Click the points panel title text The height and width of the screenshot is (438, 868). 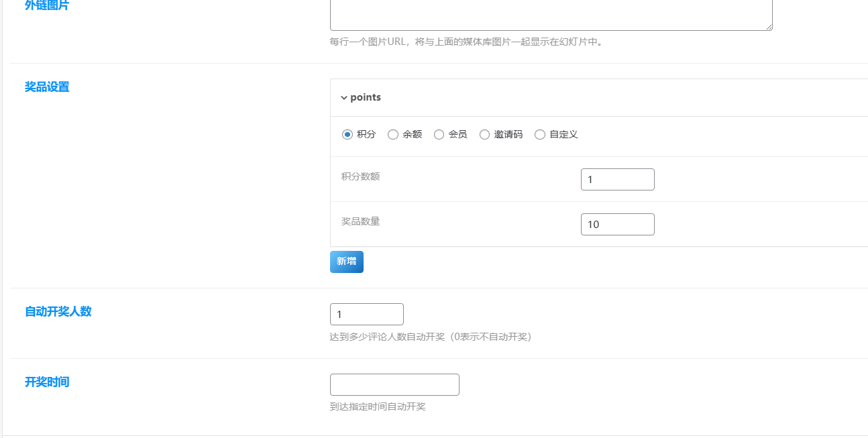[x=366, y=97]
